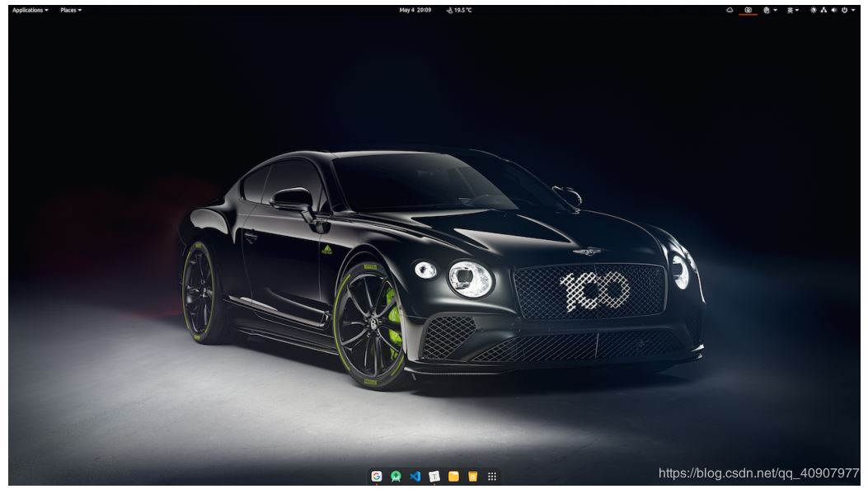Click the brightness sun icon
This screenshot has height=489, width=868.
(x=814, y=10)
